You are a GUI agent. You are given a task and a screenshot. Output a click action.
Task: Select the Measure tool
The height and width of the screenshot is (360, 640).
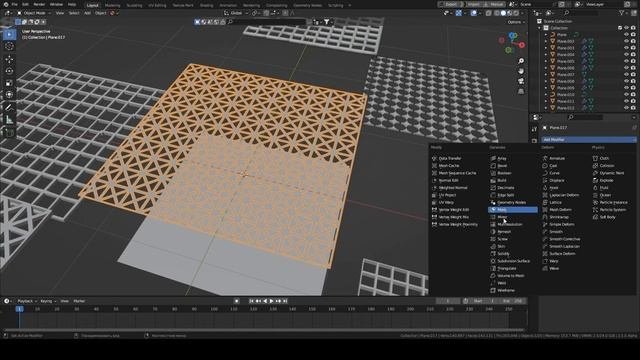[x=9, y=120]
